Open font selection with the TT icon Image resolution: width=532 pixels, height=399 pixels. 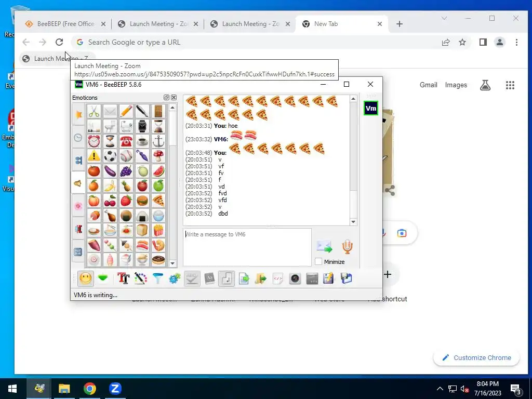123,278
